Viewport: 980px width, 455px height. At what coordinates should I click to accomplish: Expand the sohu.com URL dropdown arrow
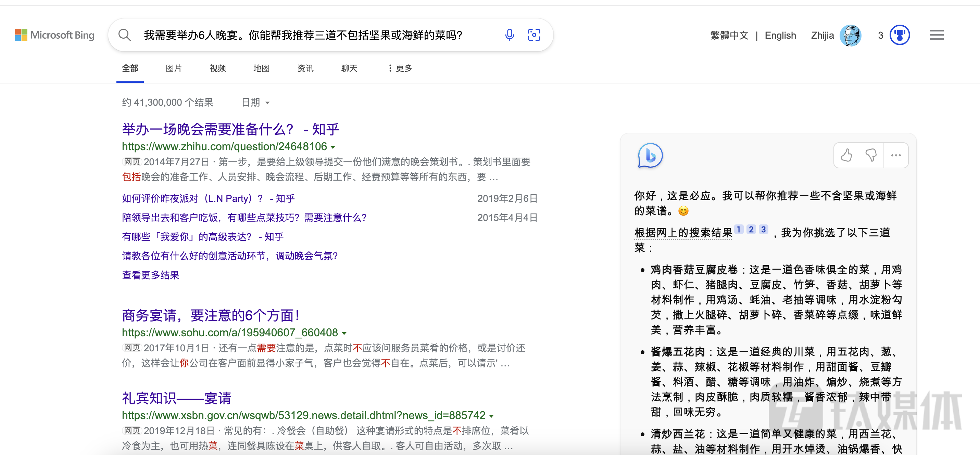pyautogui.click(x=344, y=333)
